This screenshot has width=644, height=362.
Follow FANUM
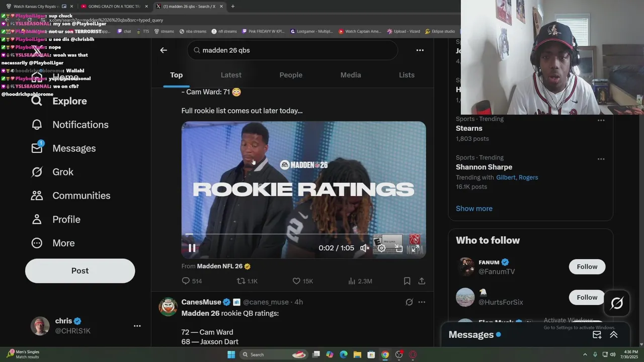click(x=587, y=267)
